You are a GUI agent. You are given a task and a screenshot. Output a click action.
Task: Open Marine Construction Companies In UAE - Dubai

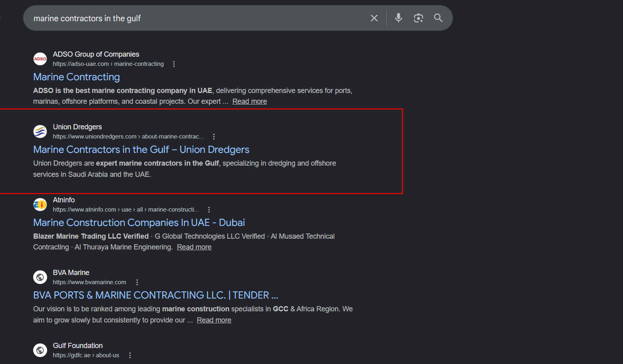click(x=139, y=223)
